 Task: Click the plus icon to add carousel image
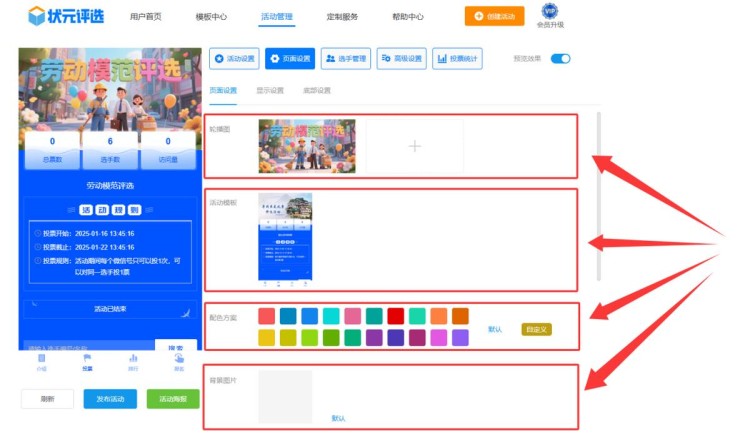(x=414, y=146)
